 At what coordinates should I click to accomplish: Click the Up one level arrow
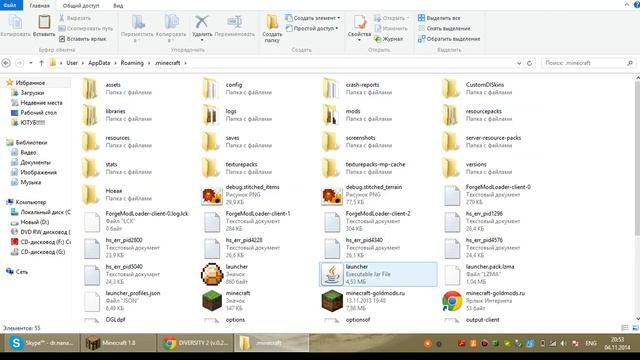point(41,63)
